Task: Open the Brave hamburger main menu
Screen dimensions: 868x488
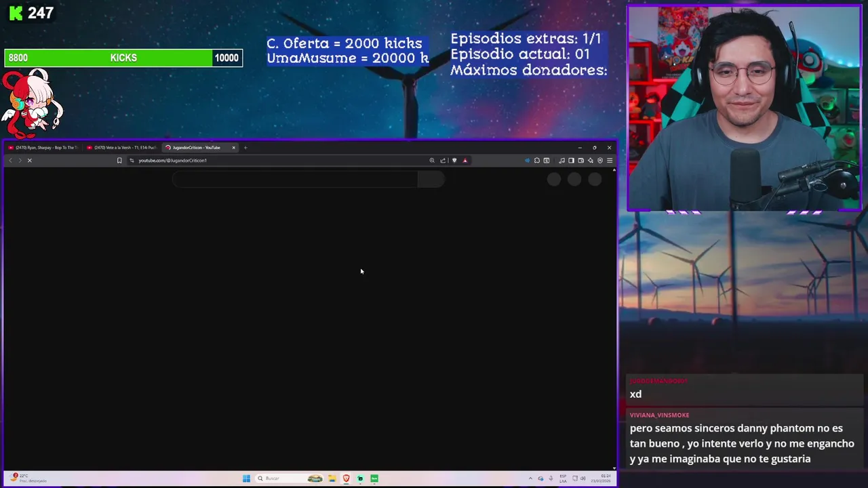Action: pyautogui.click(x=609, y=161)
